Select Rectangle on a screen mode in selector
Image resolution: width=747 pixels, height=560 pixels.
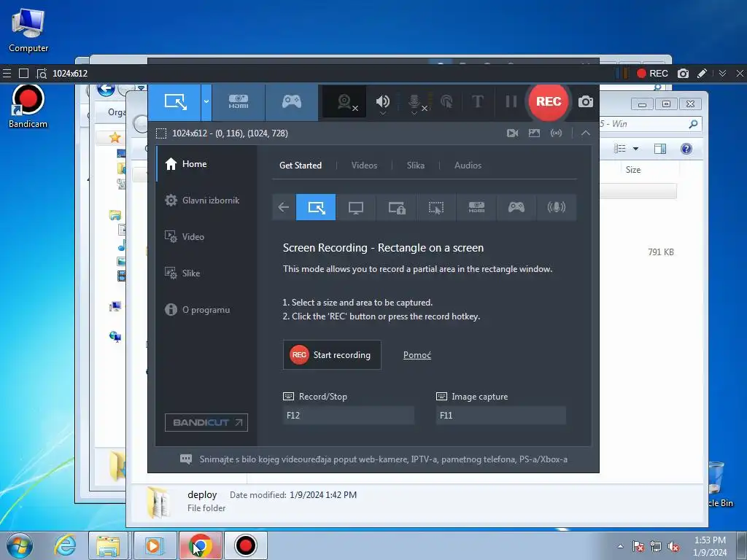pos(316,207)
